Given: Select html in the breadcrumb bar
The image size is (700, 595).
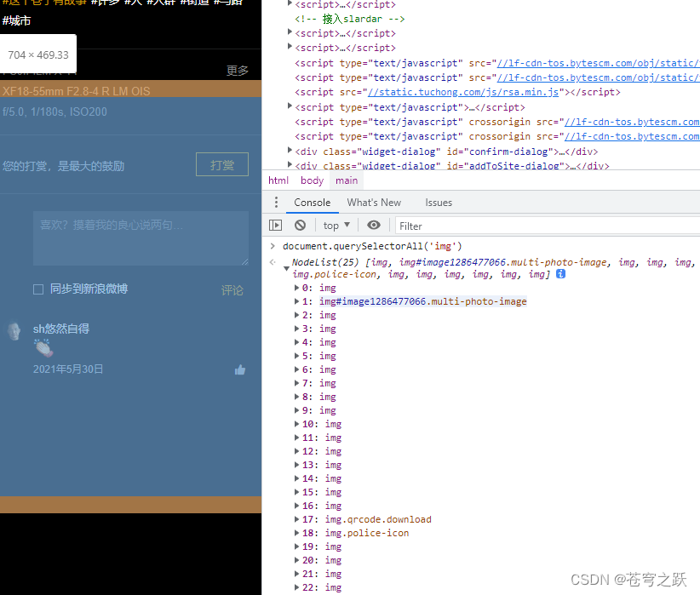Looking at the screenshot, I should (x=278, y=180).
